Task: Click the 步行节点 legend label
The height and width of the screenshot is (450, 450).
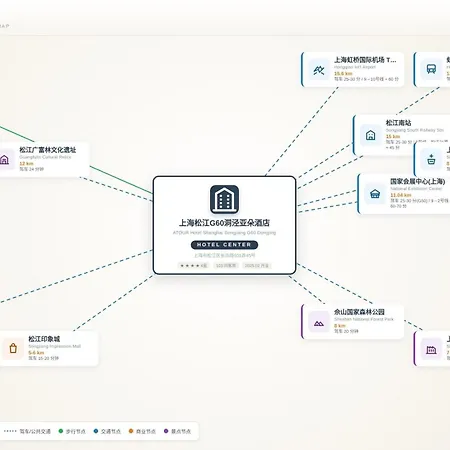Action: pyautogui.click(x=75, y=431)
